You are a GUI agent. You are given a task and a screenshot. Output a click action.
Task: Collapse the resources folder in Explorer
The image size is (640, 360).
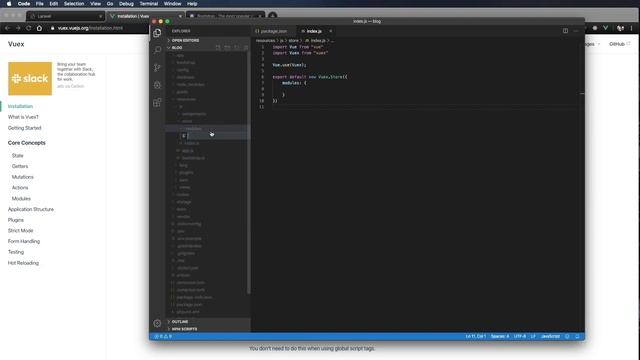[x=186, y=99]
